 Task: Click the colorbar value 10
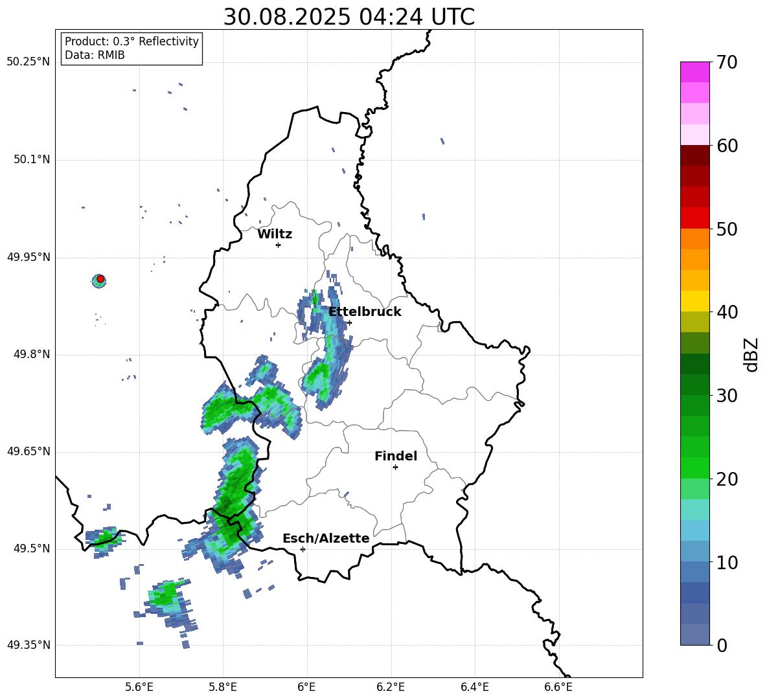(x=727, y=562)
